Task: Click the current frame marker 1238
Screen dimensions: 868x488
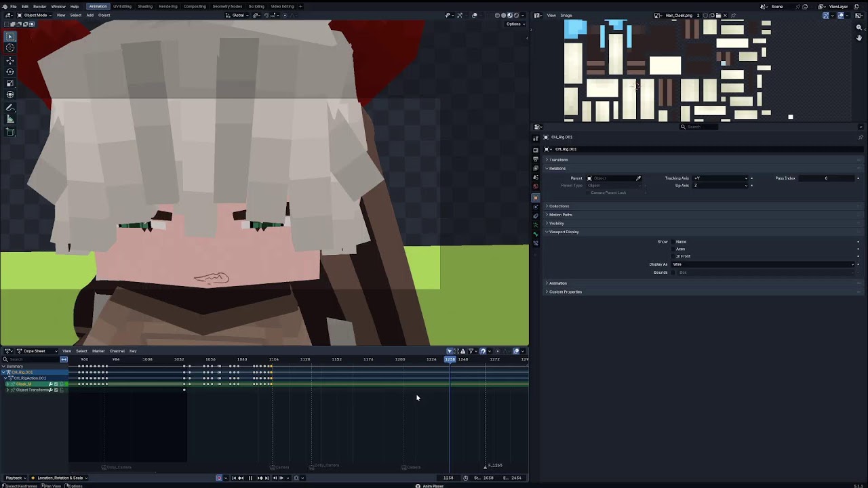Action: point(450,359)
